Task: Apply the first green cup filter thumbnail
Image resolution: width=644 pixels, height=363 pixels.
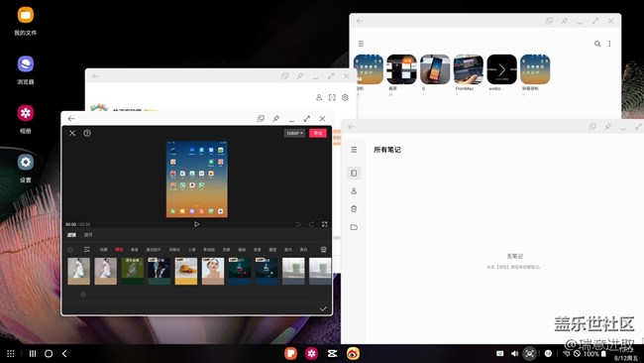Action: click(293, 271)
